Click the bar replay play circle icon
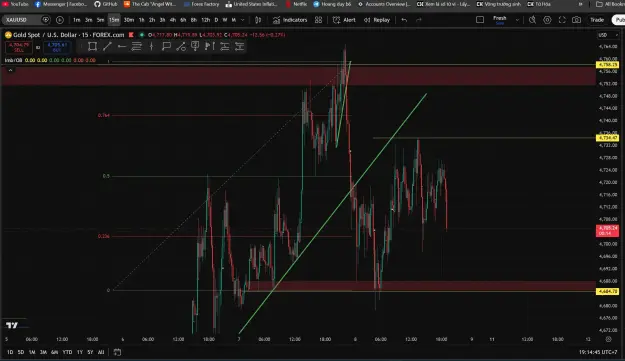This screenshot has height=361, width=625. tap(60, 20)
